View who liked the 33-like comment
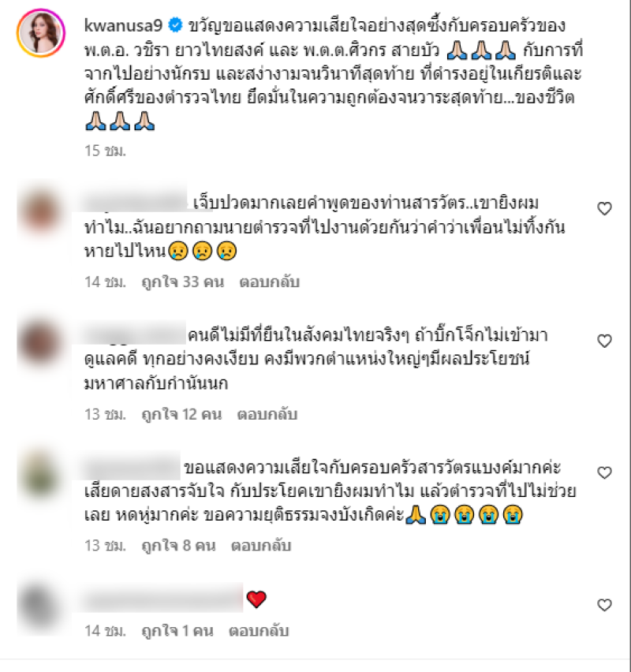Screen dimensions: 631x672 point(183,282)
